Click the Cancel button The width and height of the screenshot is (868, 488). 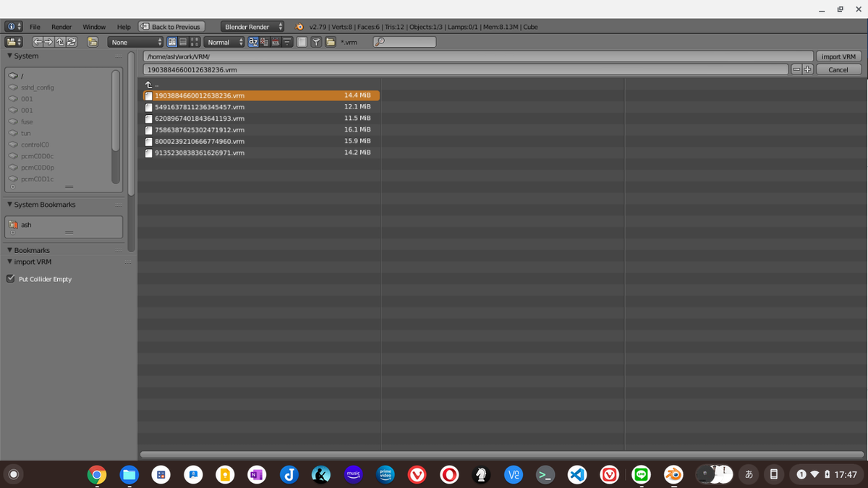(x=839, y=69)
